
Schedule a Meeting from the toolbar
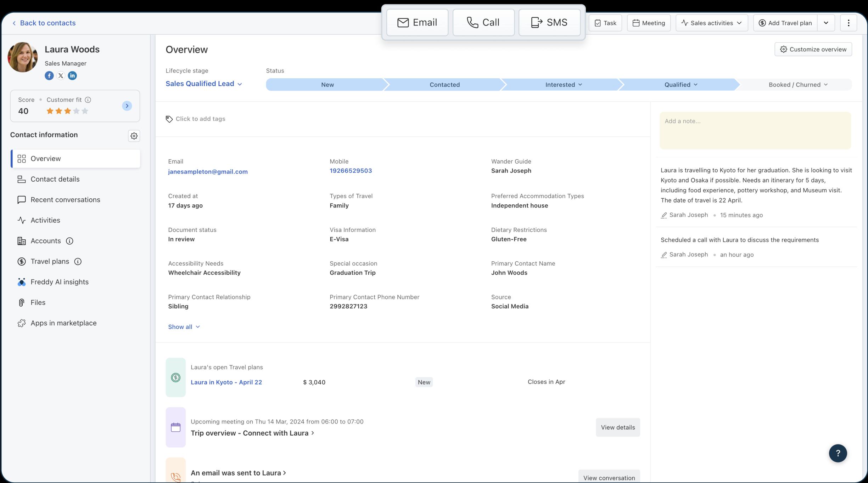649,23
